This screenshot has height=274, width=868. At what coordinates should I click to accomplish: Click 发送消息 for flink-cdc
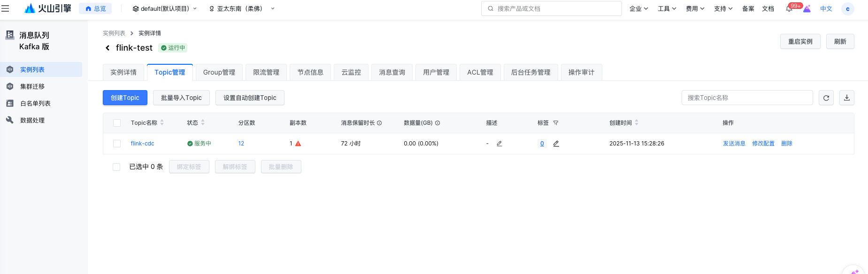(734, 144)
